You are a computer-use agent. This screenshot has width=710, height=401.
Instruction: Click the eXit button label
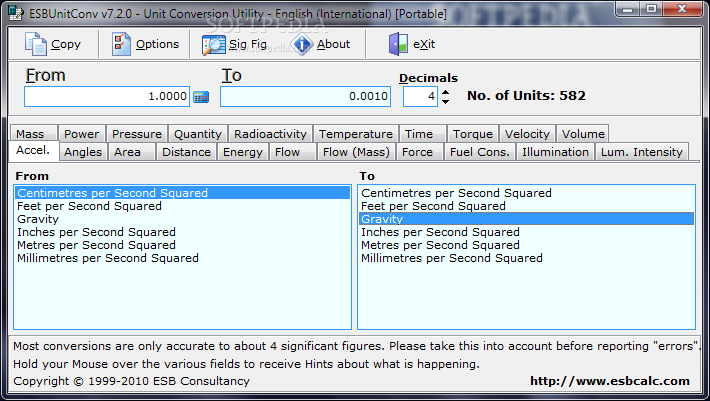424,44
